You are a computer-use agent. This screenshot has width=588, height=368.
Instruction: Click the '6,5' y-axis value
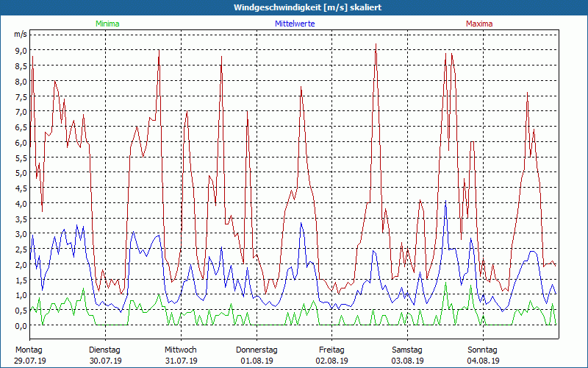21,127
